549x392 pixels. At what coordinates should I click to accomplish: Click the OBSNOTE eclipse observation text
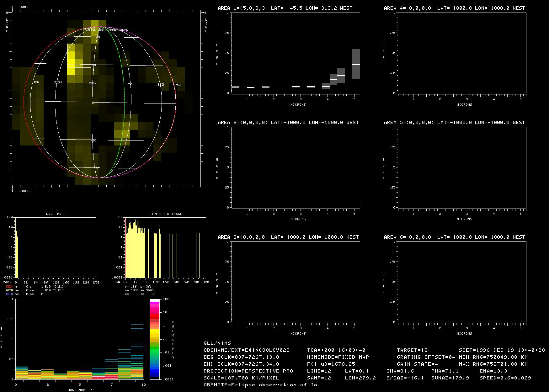(260, 385)
